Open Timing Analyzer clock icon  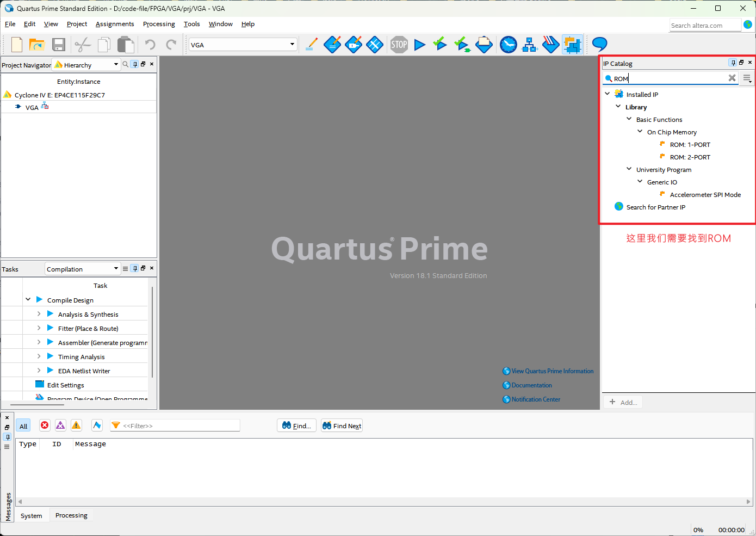tap(509, 45)
